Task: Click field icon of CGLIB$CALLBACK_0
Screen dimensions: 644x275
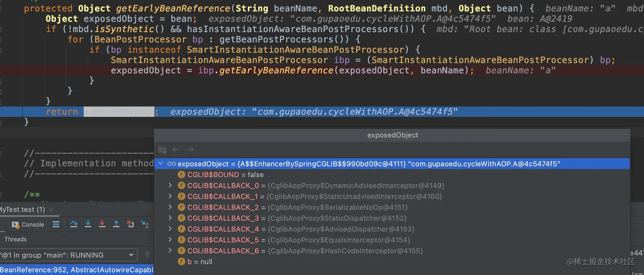Action: point(181,186)
